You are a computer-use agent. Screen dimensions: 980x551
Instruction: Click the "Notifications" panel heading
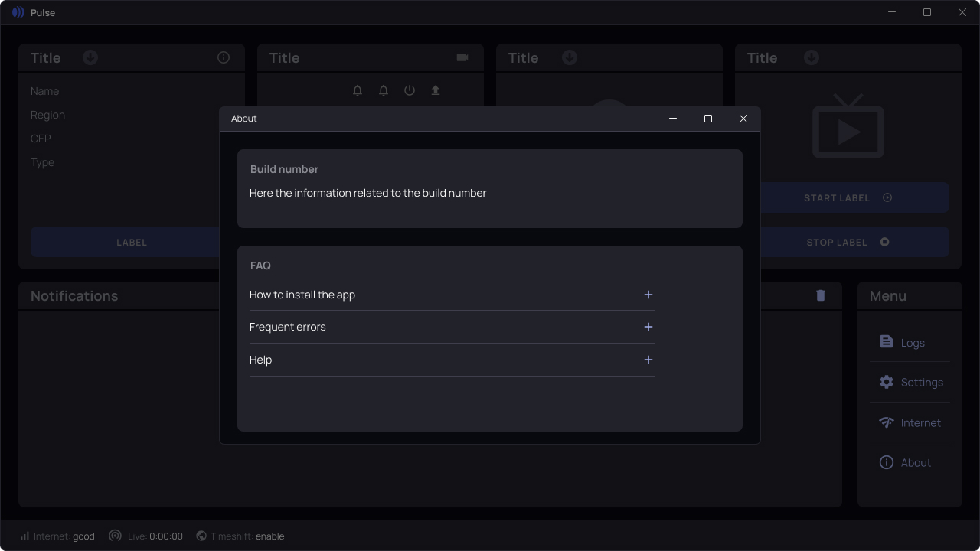pos(74,295)
